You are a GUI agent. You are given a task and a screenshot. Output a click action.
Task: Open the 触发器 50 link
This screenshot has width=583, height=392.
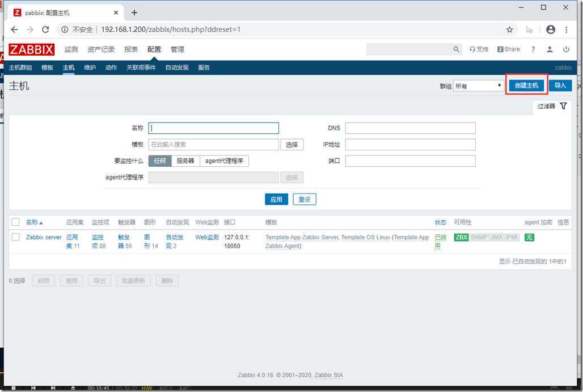(x=125, y=241)
